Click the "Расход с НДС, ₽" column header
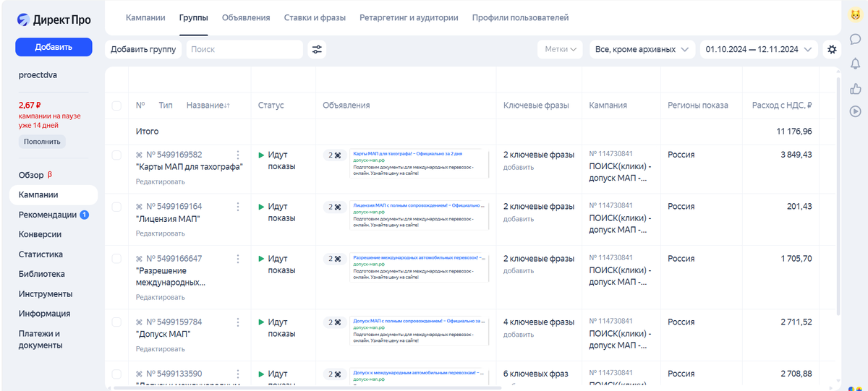The height and width of the screenshot is (391, 868). [x=782, y=106]
